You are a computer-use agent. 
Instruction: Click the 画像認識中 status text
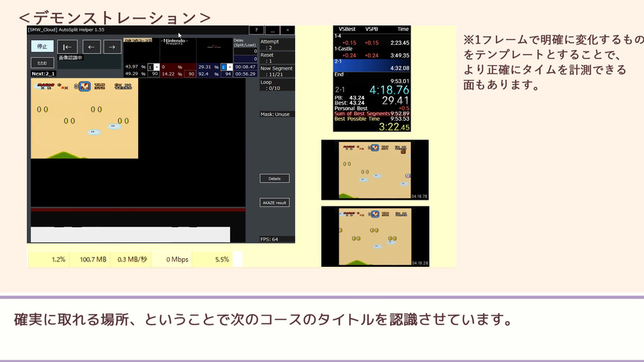[x=70, y=58]
